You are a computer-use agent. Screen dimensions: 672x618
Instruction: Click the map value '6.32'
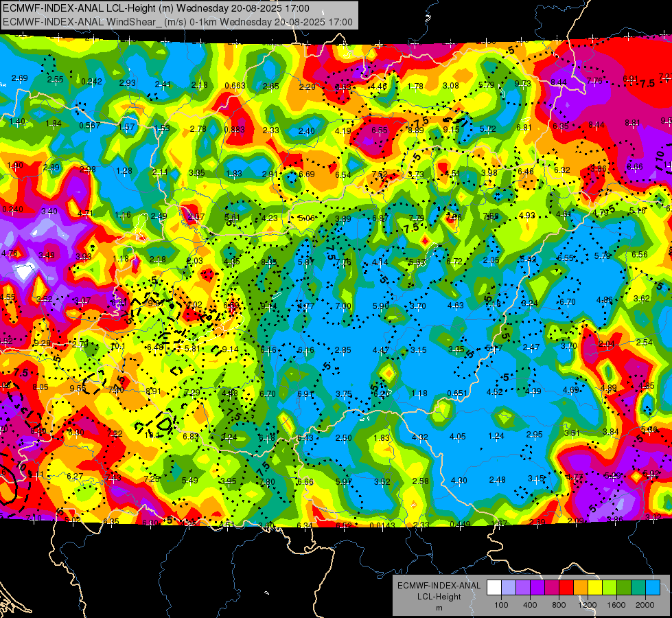(x=562, y=170)
